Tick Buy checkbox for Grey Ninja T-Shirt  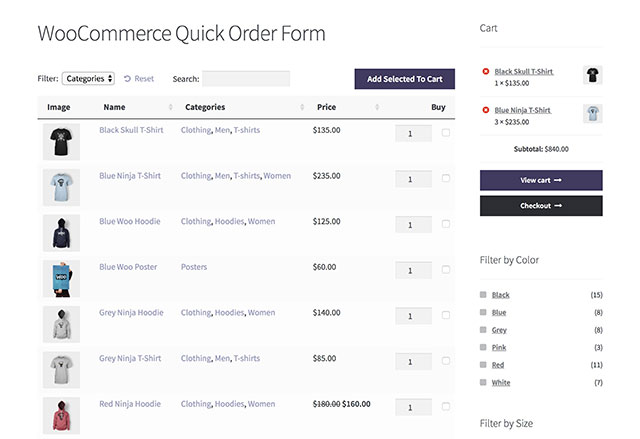point(446,361)
